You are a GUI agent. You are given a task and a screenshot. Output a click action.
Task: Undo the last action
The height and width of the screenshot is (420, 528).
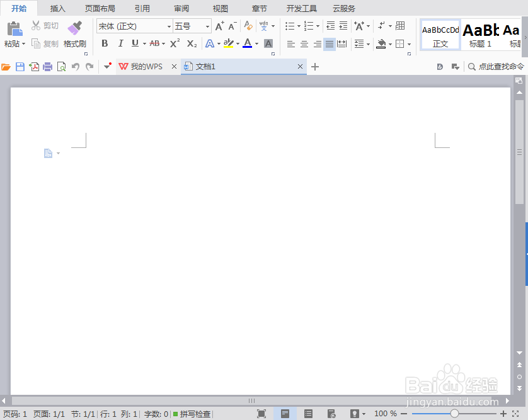(76, 67)
